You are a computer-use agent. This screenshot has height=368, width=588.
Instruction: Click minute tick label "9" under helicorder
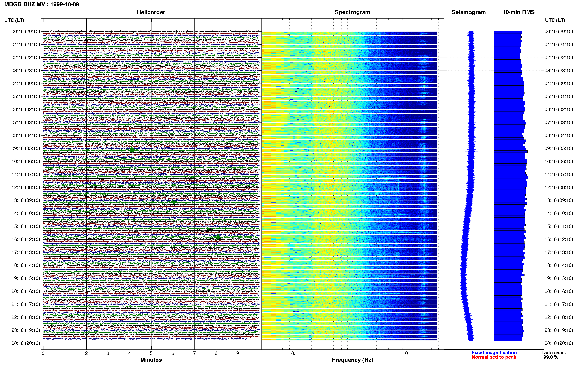click(x=238, y=353)
